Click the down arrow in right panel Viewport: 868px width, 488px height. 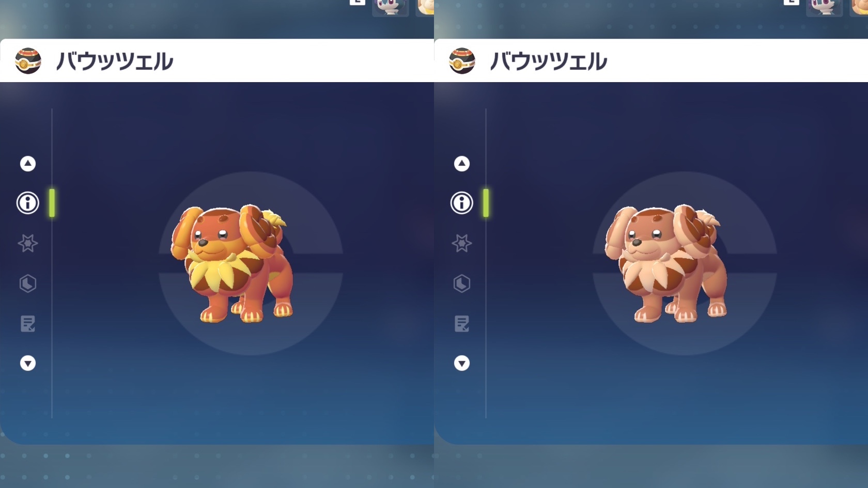point(462,364)
